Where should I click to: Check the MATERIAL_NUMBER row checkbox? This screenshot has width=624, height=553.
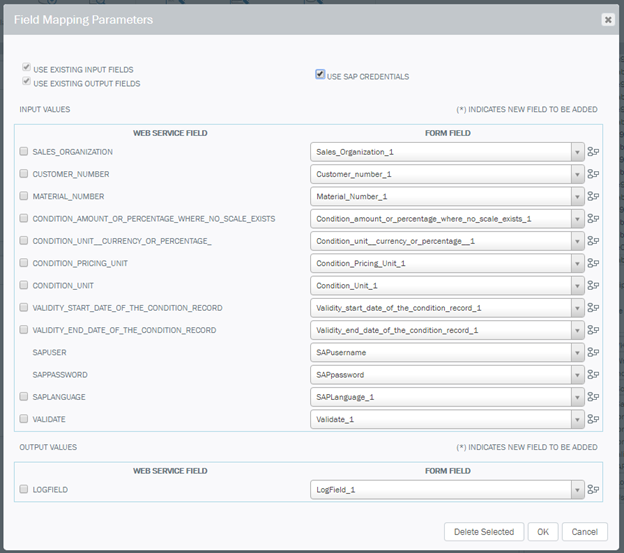[24, 196]
